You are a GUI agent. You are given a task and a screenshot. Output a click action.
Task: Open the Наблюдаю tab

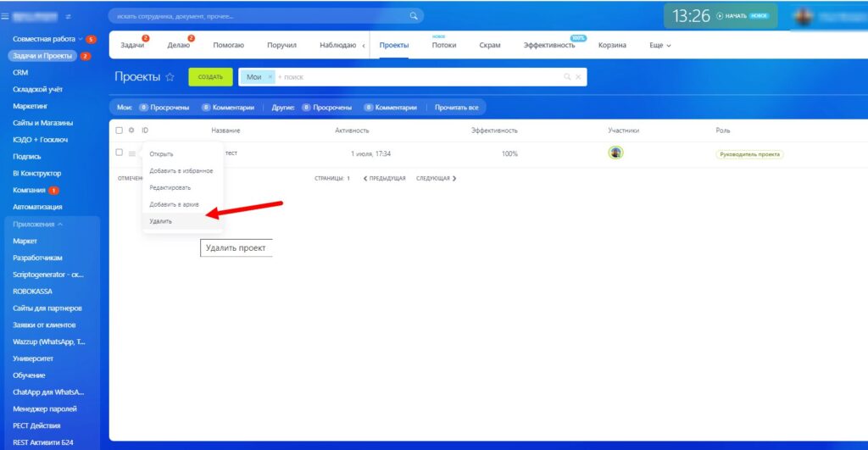tap(337, 46)
